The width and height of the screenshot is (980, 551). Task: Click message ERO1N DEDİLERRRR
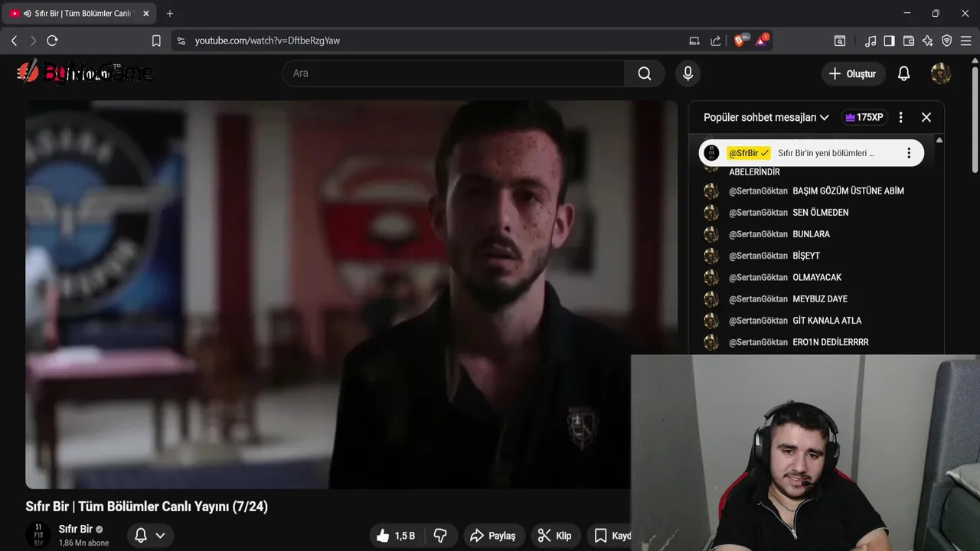[831, 342]
